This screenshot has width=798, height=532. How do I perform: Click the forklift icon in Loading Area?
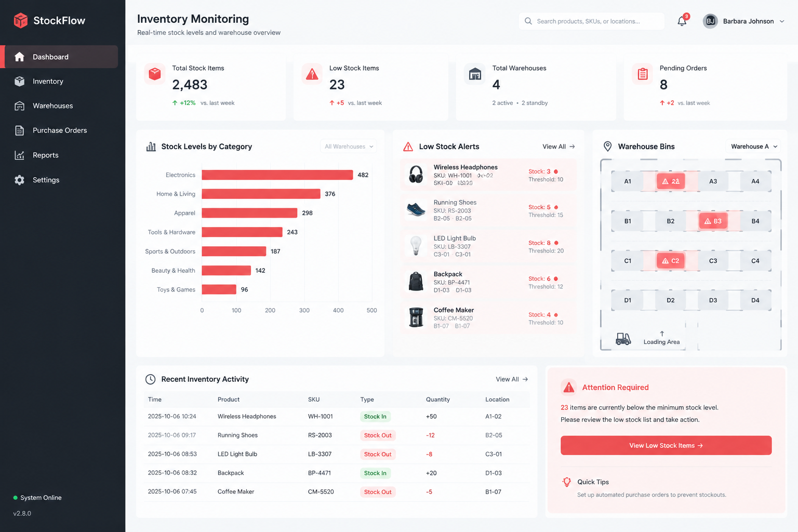click(623, 339)
